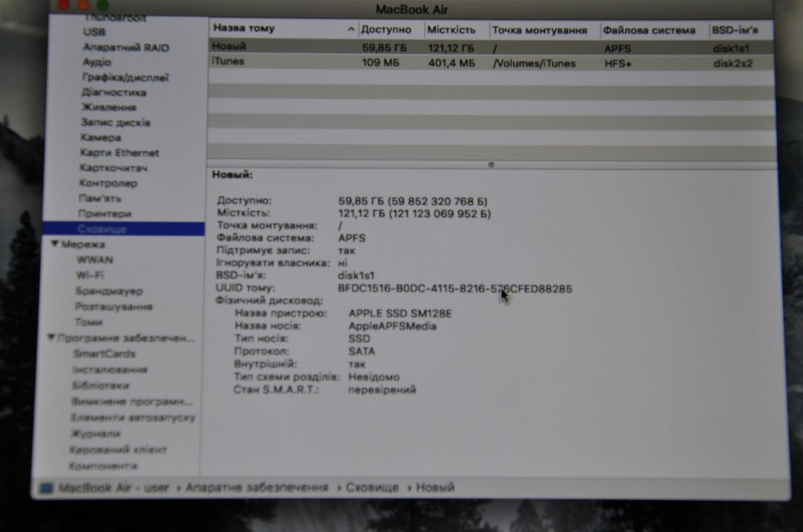
Task: Open Карти Ethernet entry
Action: [120, 152]
